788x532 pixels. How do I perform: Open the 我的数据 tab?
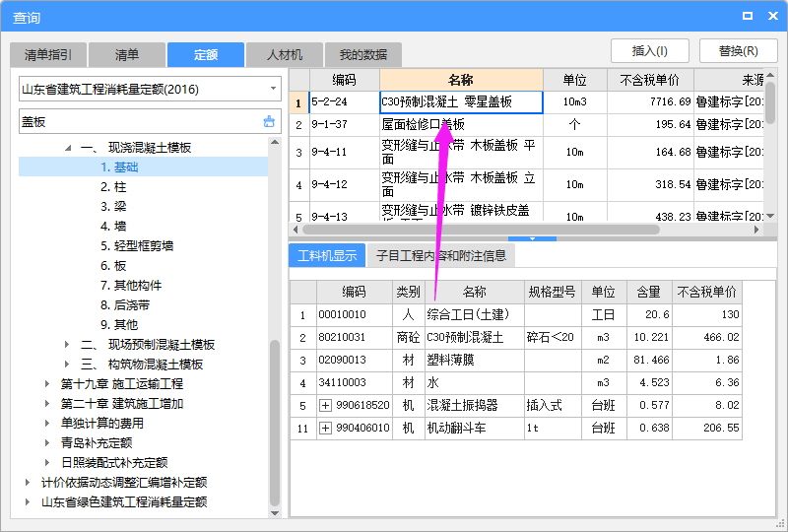(363, 55)
